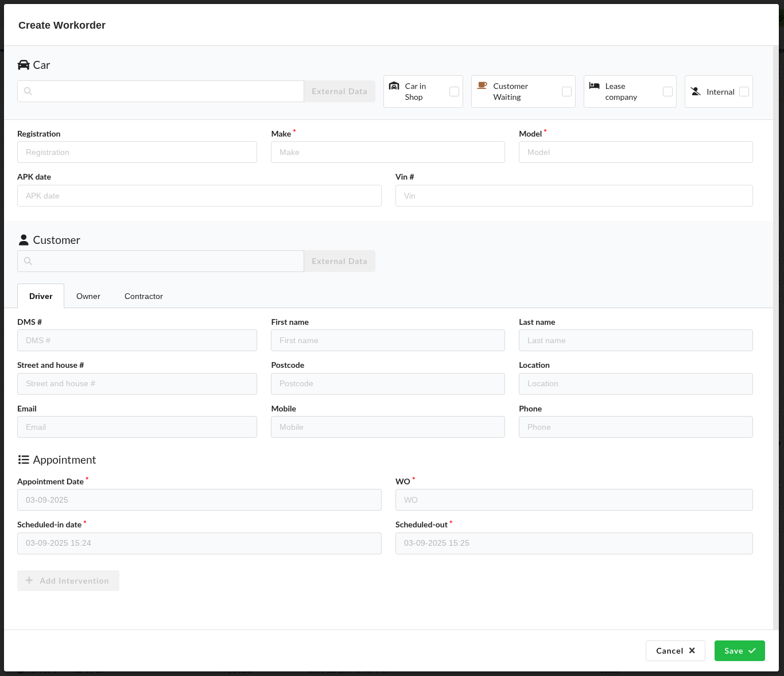Toggle the Internal checkbox
Image resolution: width=784 pixels, height=676 pixels.
(744, 91)
